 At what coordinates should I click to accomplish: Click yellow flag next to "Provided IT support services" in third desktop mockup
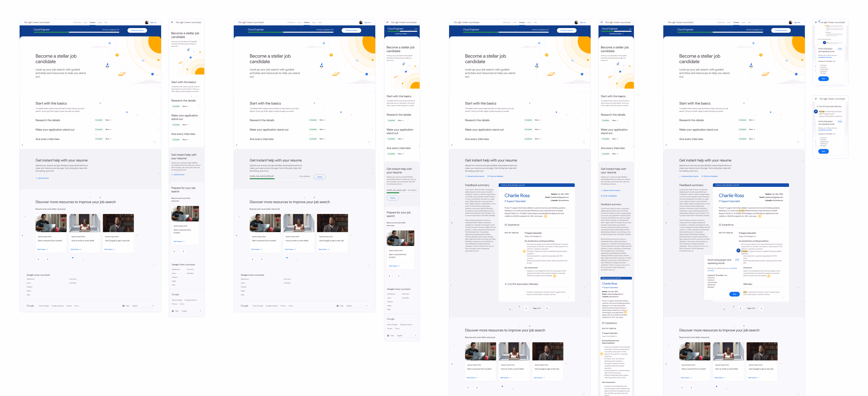[524, 251]
